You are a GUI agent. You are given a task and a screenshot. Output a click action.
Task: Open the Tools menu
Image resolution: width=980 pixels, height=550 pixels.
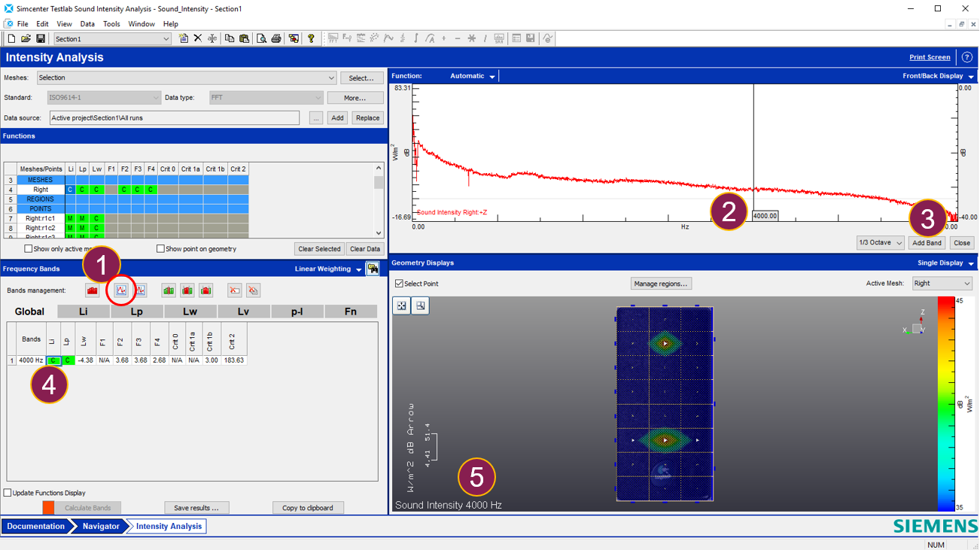coord(111,24)
